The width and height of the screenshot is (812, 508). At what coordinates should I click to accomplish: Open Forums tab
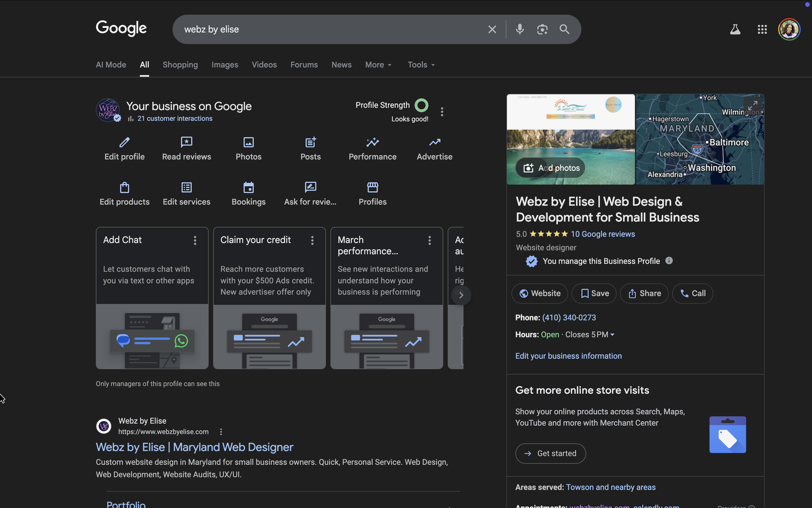304,64
